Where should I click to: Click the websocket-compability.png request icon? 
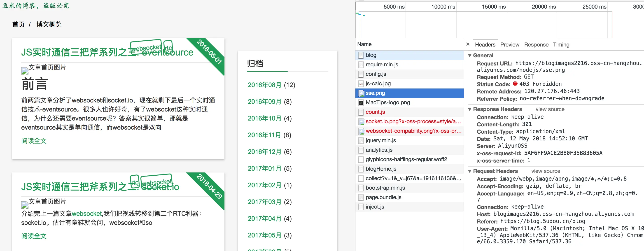361,131
